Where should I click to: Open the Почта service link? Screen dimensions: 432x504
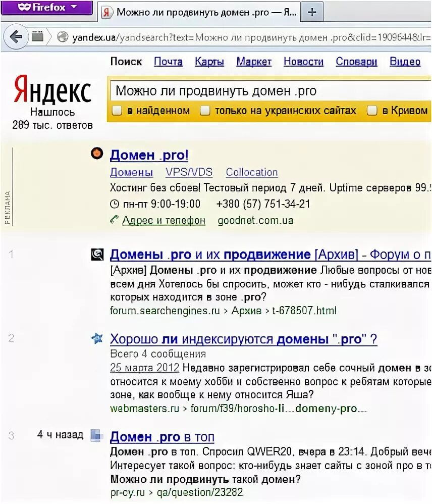point(168,62)
